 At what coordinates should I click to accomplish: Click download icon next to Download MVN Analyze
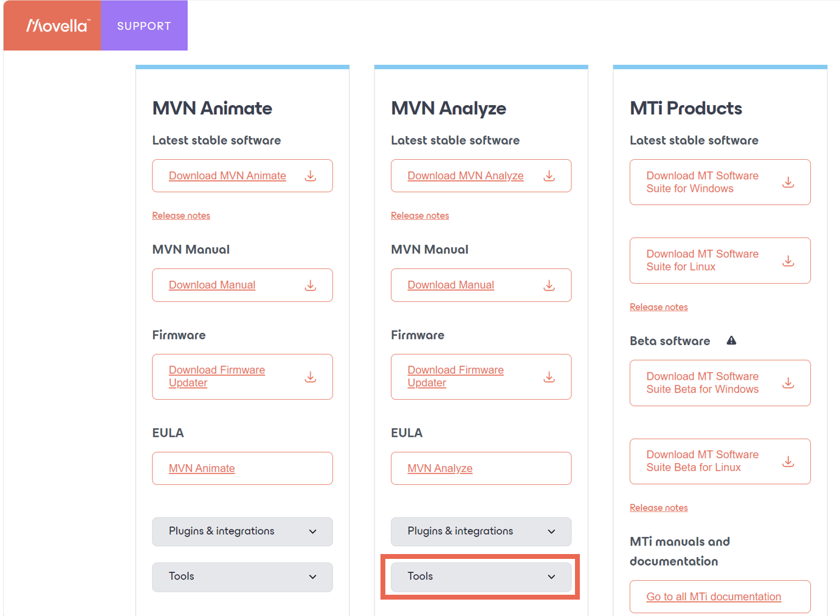tap(549, 176)
